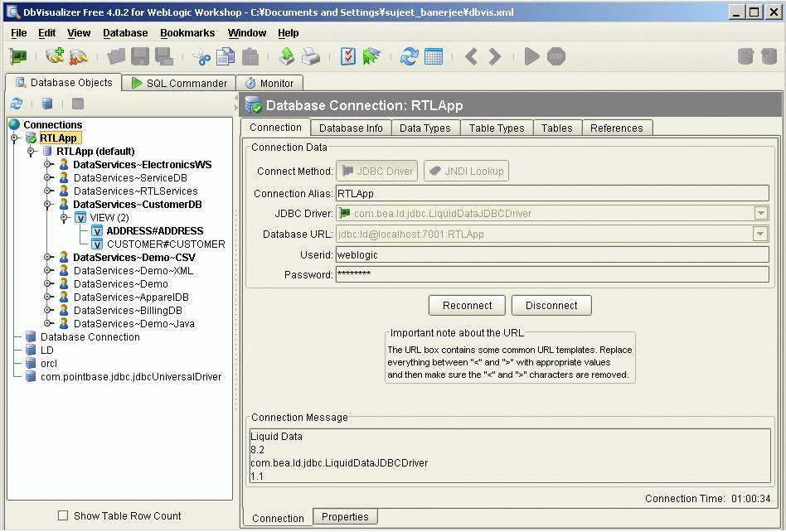This screenshot has height=532, width=786.
Task: Click the grayed-out Save As icon
Action: (x=164, y=56)
